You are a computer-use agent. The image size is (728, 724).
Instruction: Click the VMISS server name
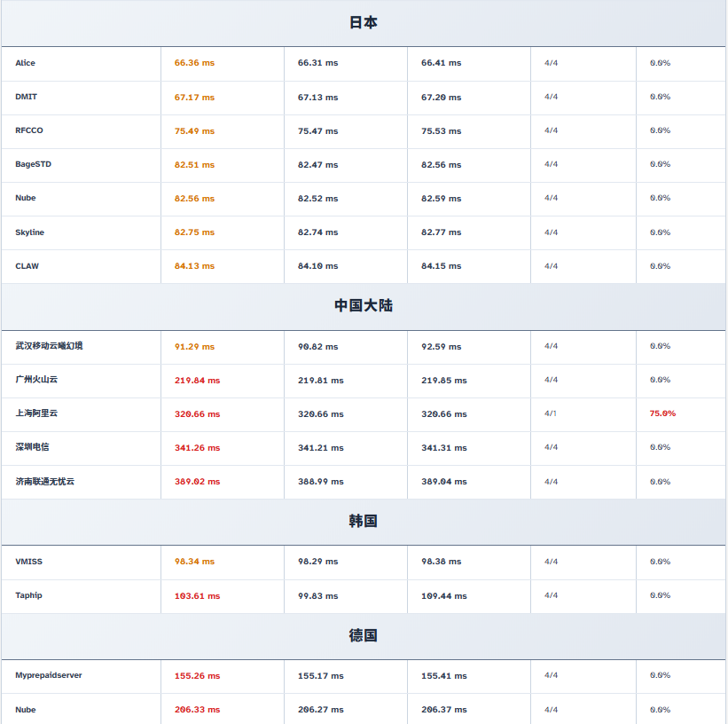[28, 562]
